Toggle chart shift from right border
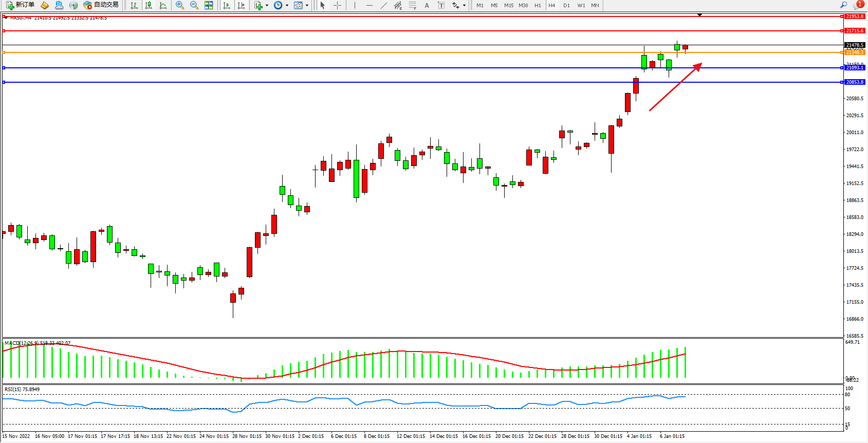The height and width of the screenshot is (443, 868). [x=241, y=5]
